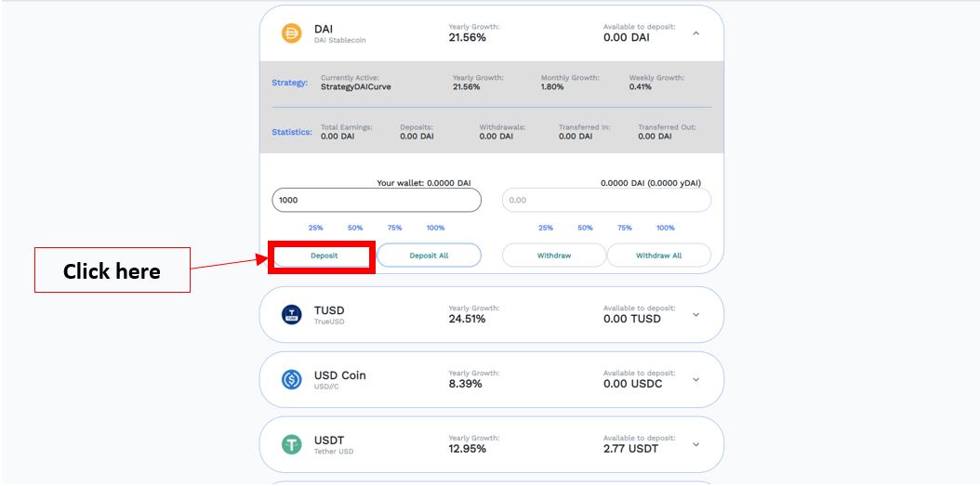Expand the USD Coin card chevron
980x486 pixels.
[x=696, y=380]
